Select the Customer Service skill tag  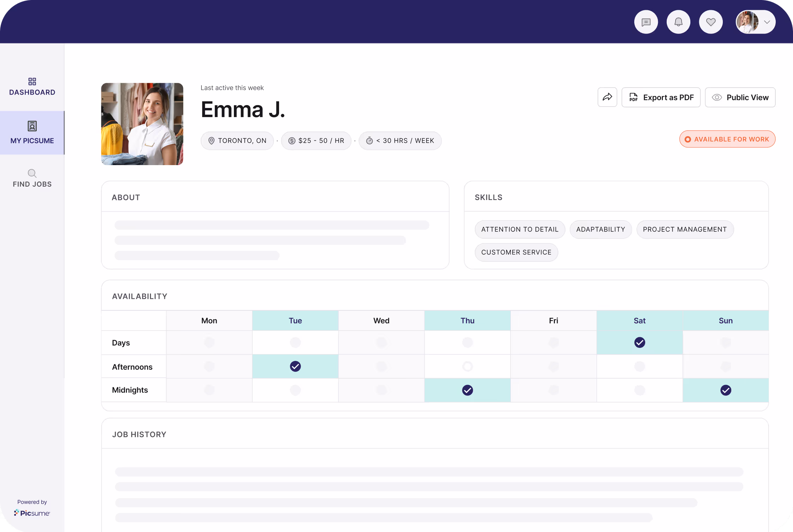[516, 252]
